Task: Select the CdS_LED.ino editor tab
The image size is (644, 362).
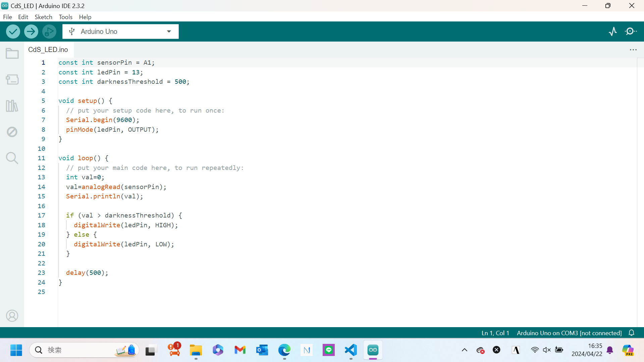Action: pos(48,50)
